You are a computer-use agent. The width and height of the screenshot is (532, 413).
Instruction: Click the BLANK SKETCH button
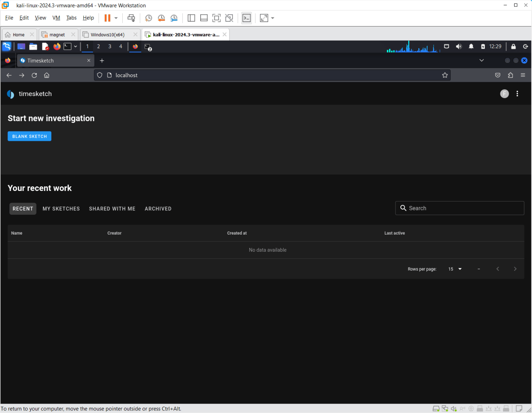click(30, 136)
